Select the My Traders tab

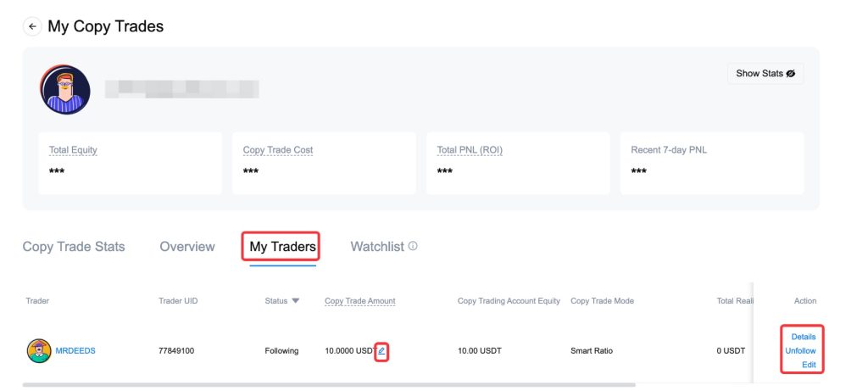tap(282, 247)
